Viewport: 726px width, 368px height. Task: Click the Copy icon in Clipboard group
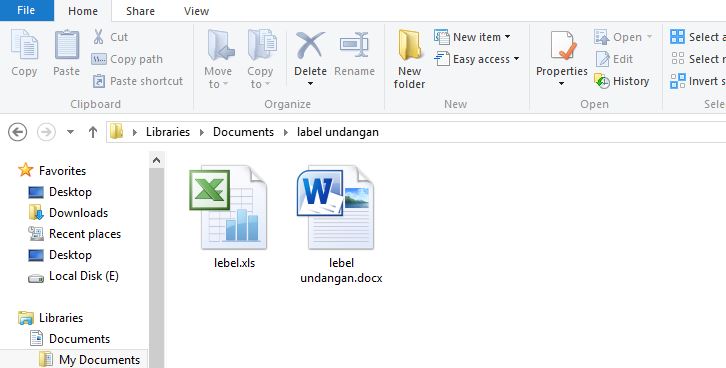point(24,45)
